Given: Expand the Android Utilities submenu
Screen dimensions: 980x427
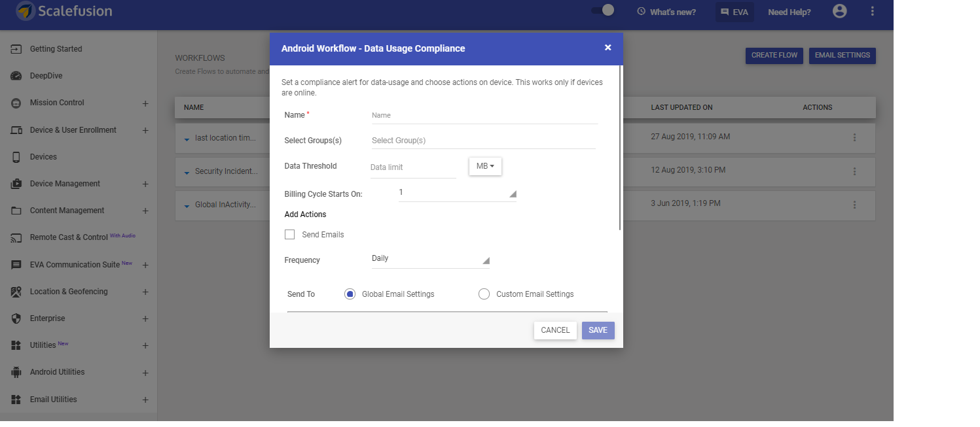Looking at the screenshot, I should pos(145,373).
